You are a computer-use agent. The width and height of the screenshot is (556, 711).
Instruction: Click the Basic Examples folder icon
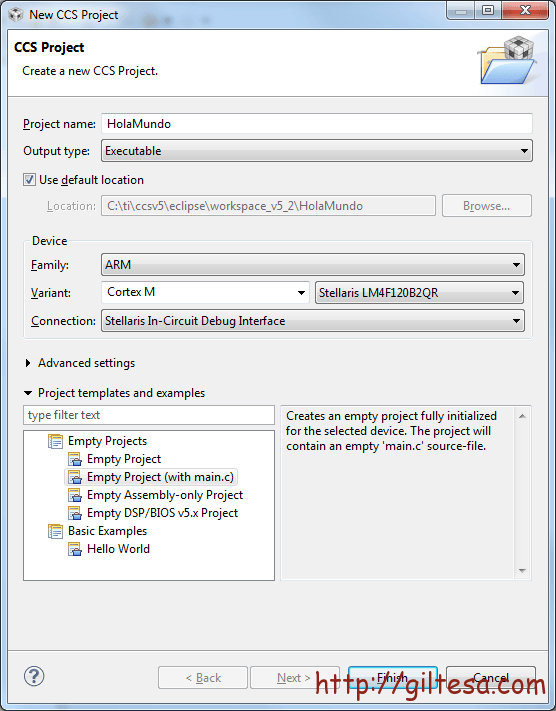[55, 531]
